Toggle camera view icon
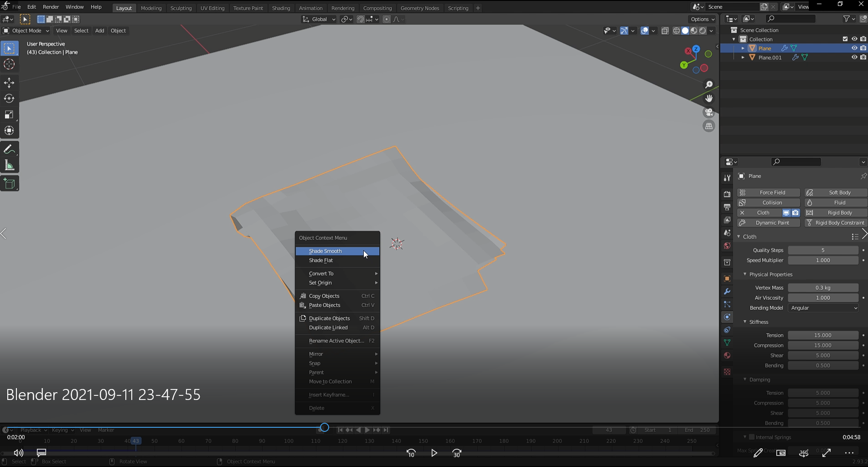The width and height of the screenshot is (868, 467). coord(709,112)
